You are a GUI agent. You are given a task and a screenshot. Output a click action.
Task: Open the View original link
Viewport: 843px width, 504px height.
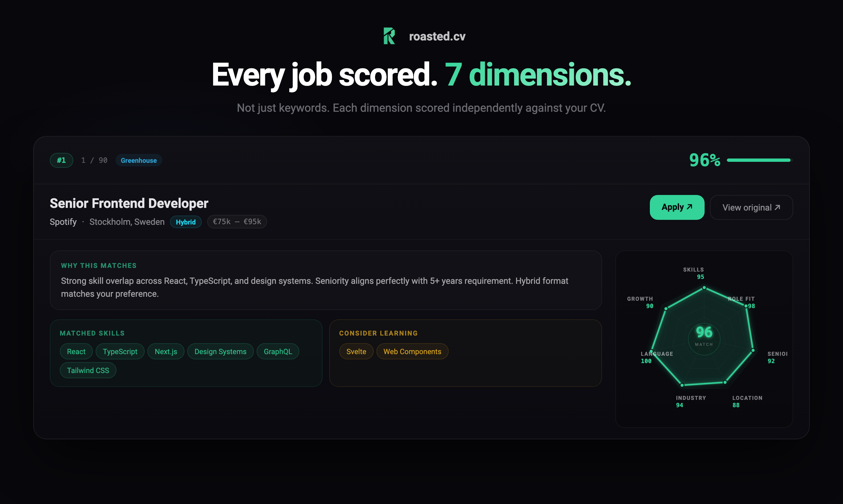751,208
